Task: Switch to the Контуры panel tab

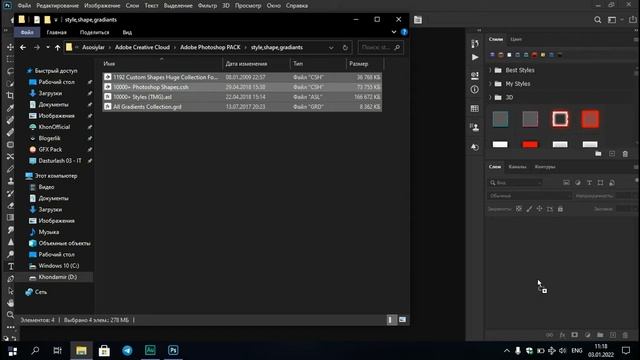Action: [x=545, y=167]
